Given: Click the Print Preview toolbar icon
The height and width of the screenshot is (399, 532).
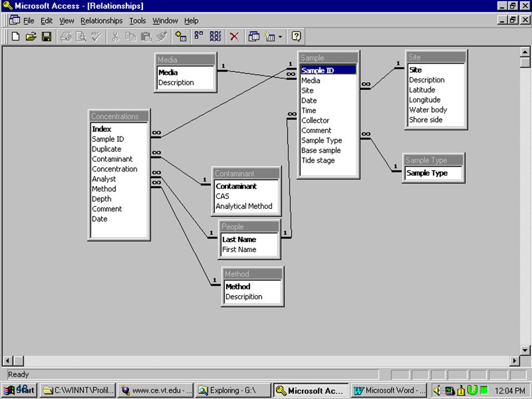Looking at the screenshot, I should tap(81, 37).
